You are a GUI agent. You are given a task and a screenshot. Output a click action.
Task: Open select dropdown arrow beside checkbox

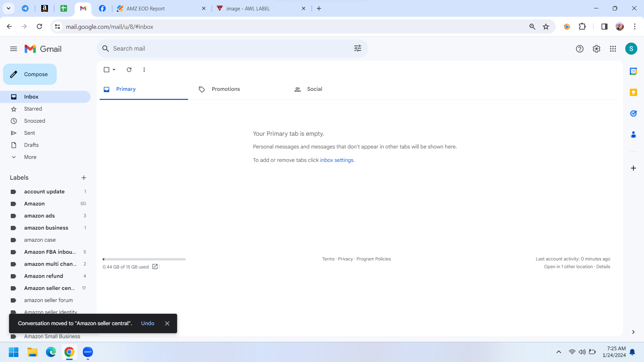click(x=114, y=70)
